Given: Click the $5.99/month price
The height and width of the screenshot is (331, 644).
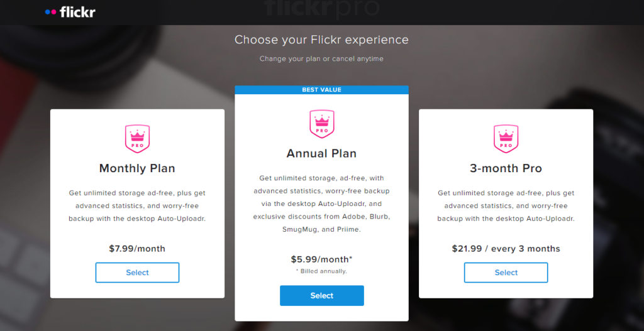Looking at the screenshot, I should [321, 259].
